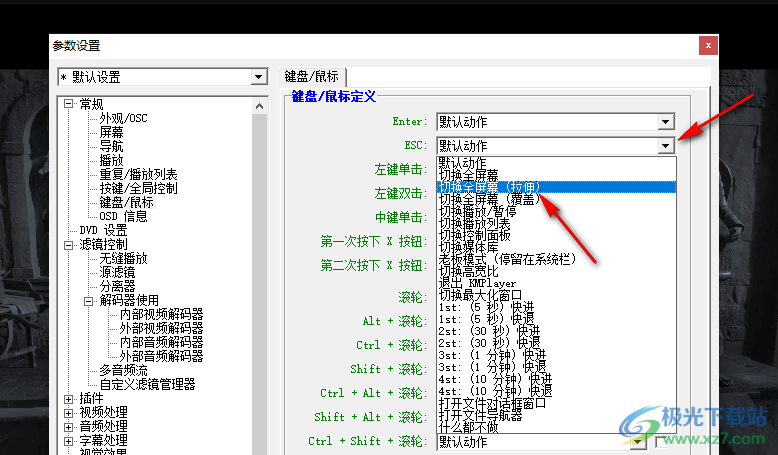
Task: Switch to the 键盘/鼠标 tab
Action: click(x=312, y=76)
